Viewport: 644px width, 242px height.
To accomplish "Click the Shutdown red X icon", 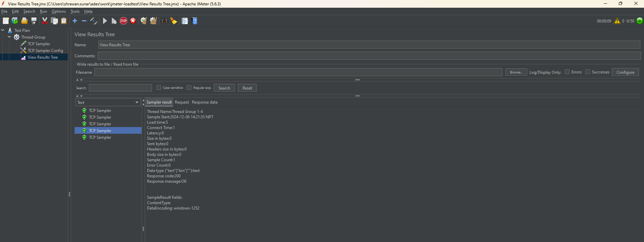I will [x=133, y=21].
